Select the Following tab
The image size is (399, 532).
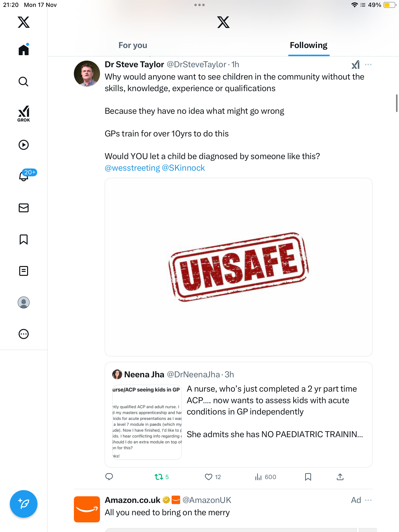coord(309,45)
